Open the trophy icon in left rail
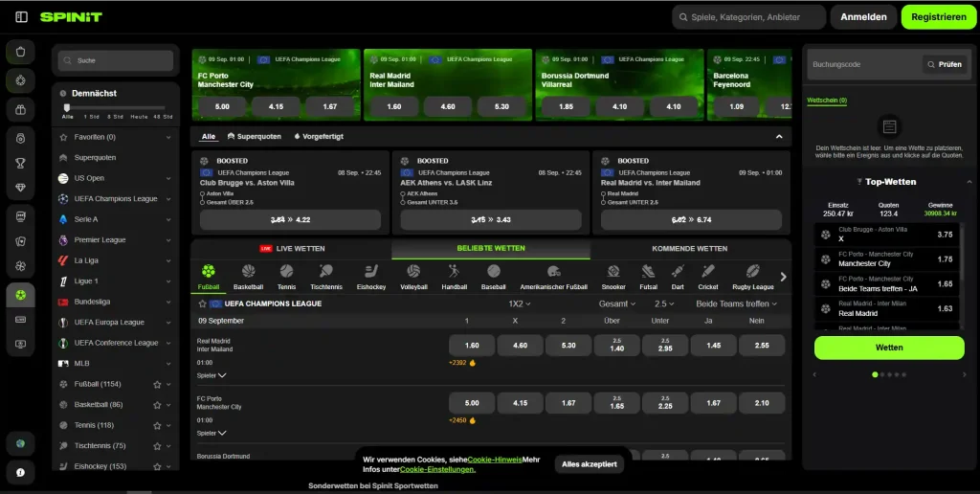This screenshot has height=494, width=980. click(x=21, y=163)
